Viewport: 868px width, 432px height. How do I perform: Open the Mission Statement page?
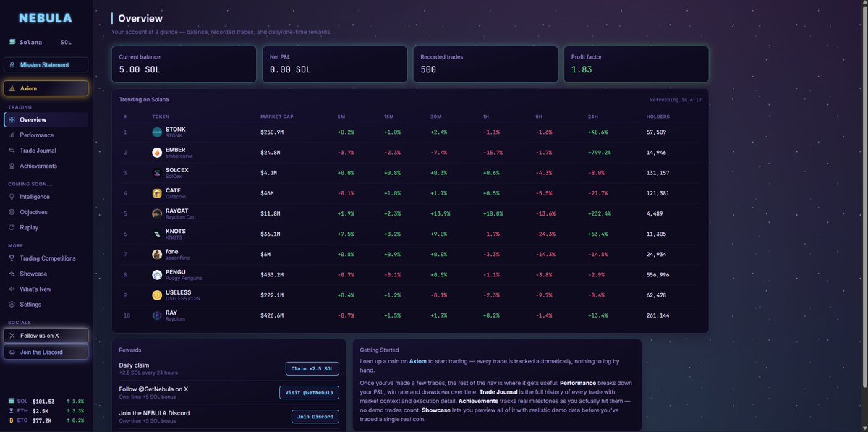click(x=46, y=64)
